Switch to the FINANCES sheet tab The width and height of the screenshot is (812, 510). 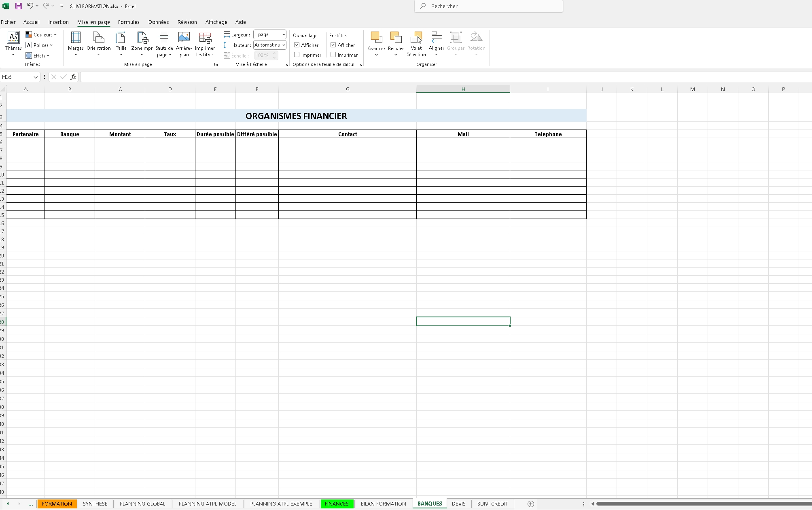click(337, 504)
